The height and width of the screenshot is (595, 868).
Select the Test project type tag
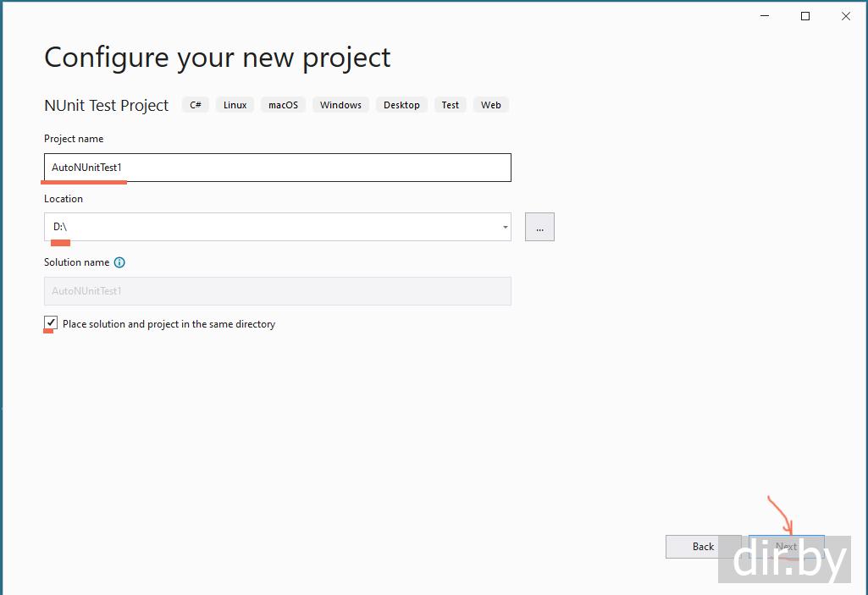point(450,105)
